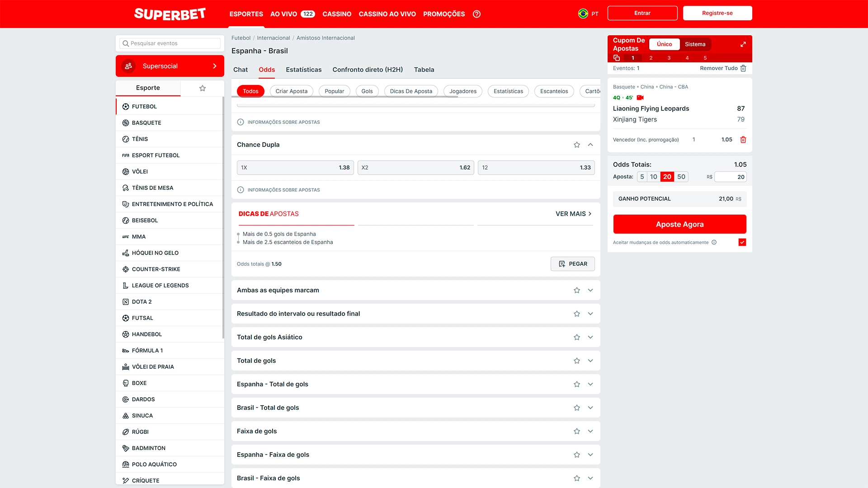Click the Counter-Strike game icon

(x=126, y=269)
